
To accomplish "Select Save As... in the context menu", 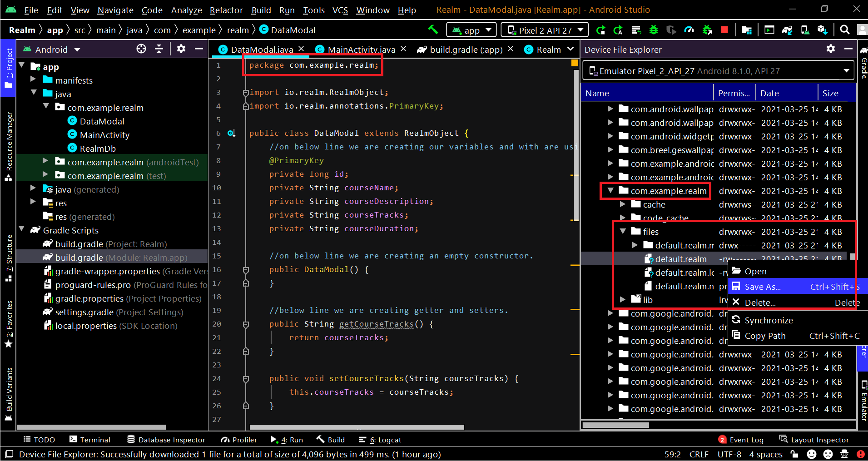I will point(763,287).
